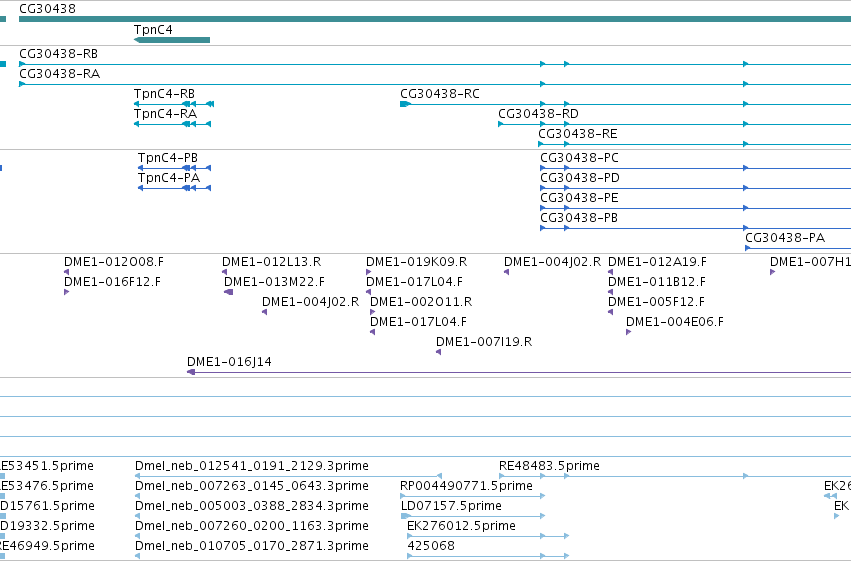Click the DME1-012O08.F clone end
The height and width of the screenshot is (561, 851).
(x=66, y=272)
